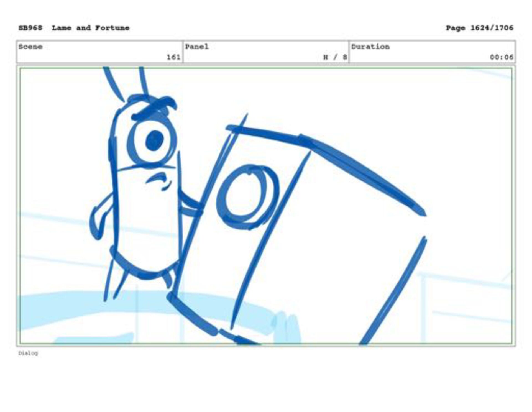
Task: Click the 'Duration' header label
Action: click(370, 47)
